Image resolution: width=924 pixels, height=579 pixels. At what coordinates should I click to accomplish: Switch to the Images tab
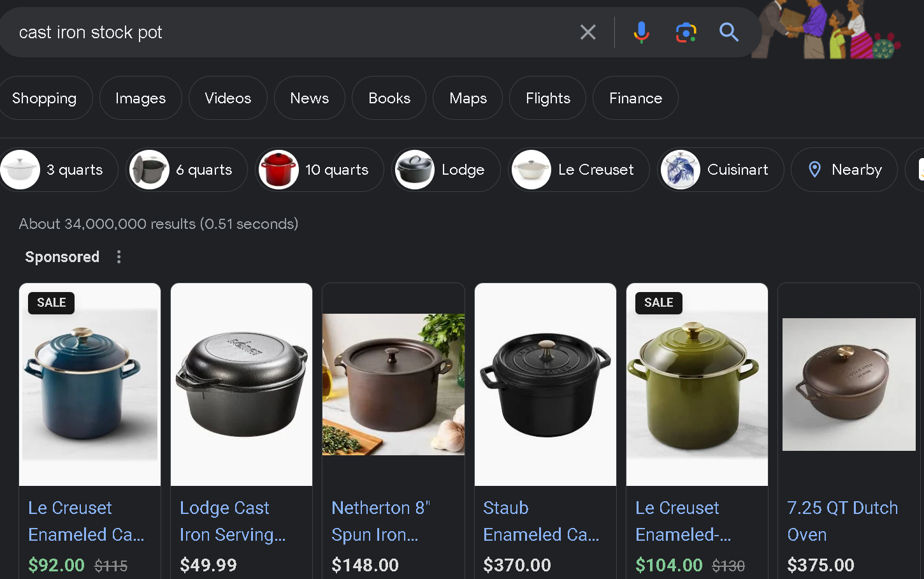click(140, 98)
